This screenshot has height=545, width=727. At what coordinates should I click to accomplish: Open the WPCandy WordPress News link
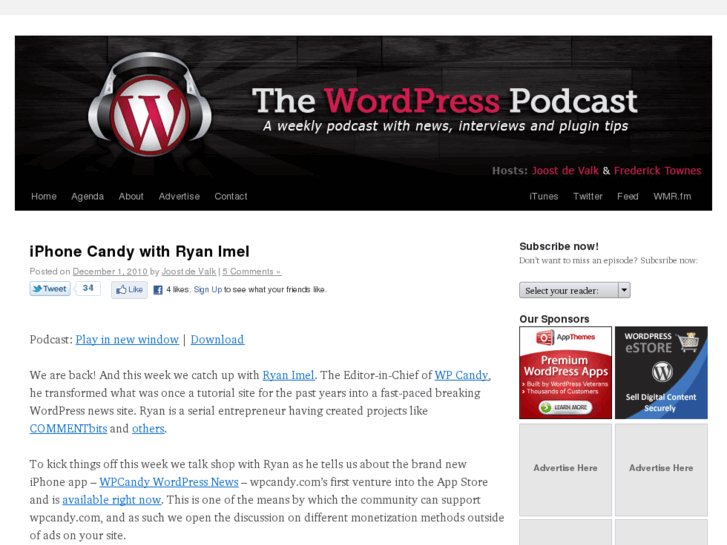coord(169,482)
